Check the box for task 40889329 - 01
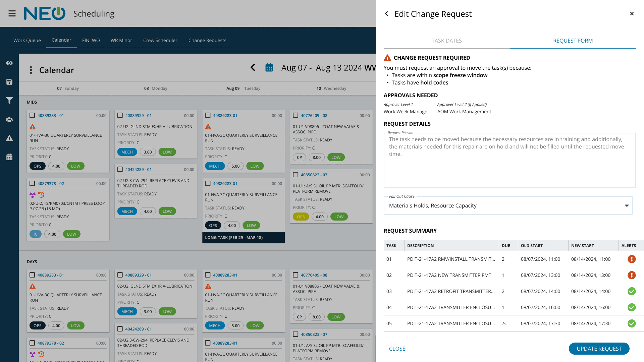The width and height of the screenshot is (644, 362). pos(120,115)
